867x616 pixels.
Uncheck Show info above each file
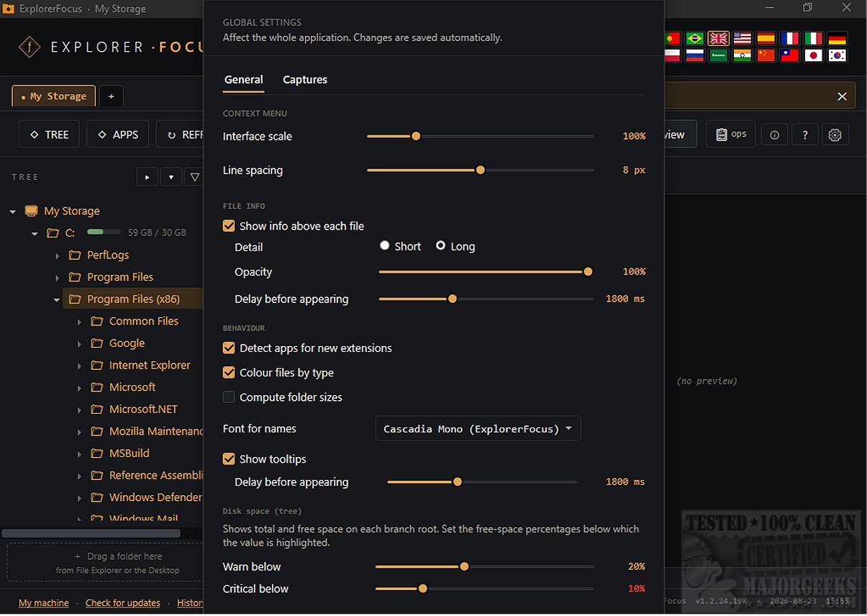point(229,226)
